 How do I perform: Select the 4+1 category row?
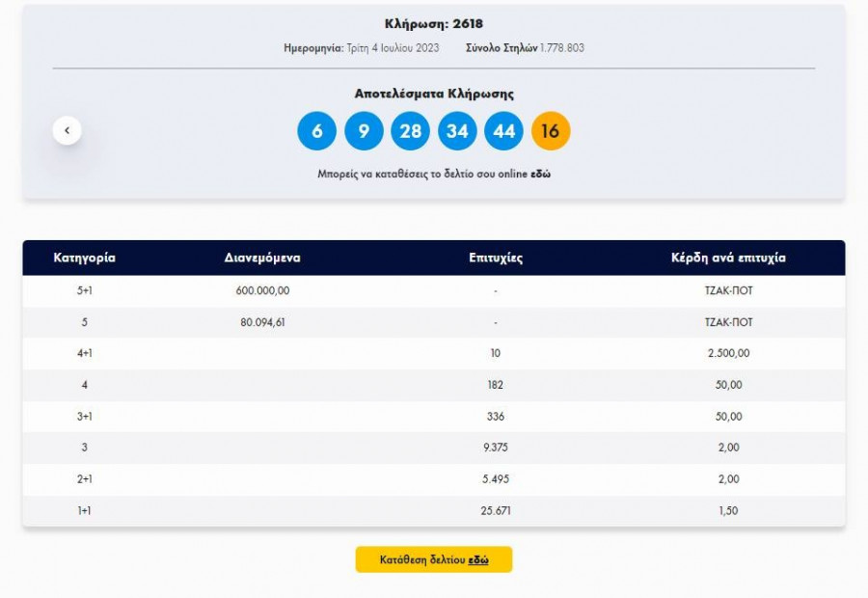pos(84,353)
